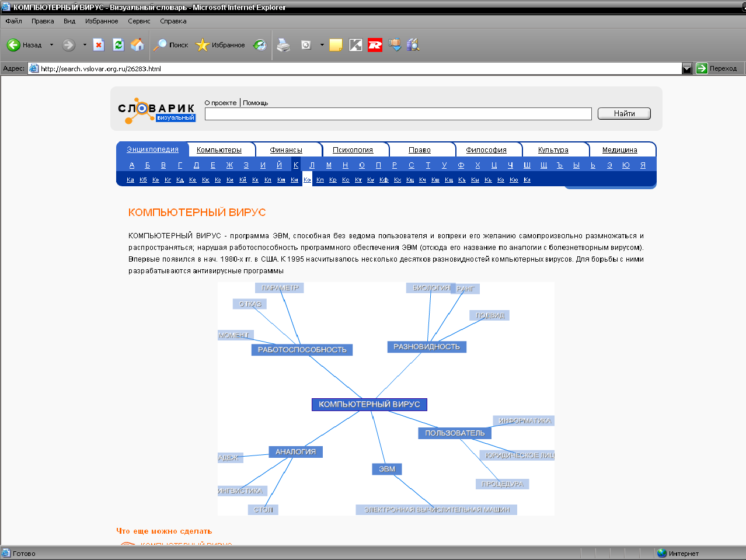This screenshot has width=746, height=560.
Task: Expand the address bar URL dropdown
Action: coord(687,68)
